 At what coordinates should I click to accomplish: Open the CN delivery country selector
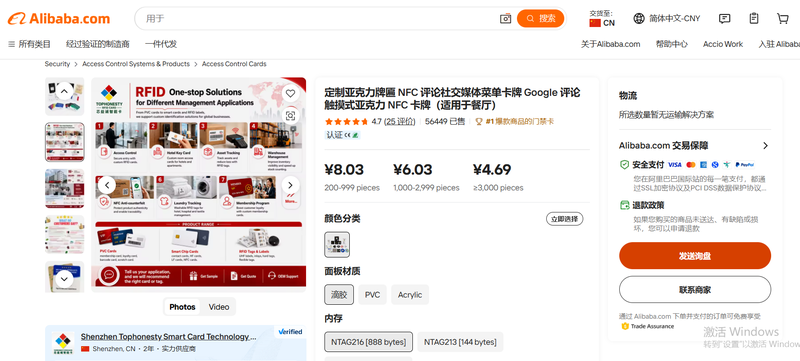[x=602, y=19]
